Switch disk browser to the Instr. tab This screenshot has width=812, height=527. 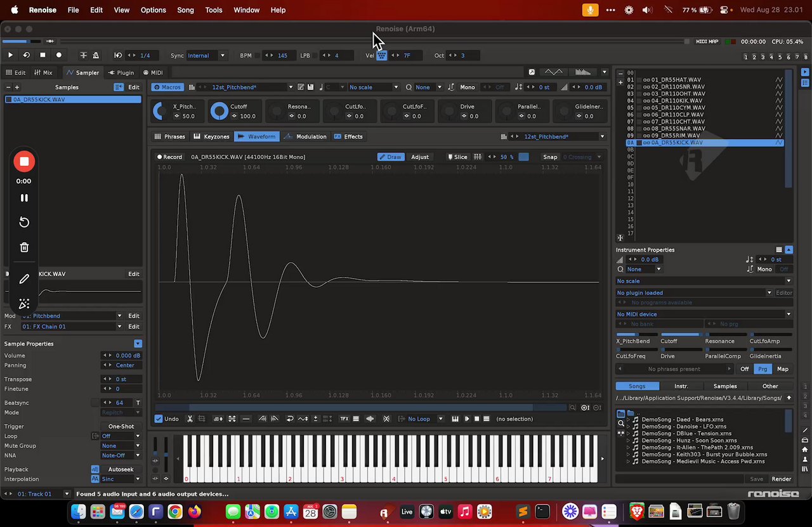coord(681,386)
